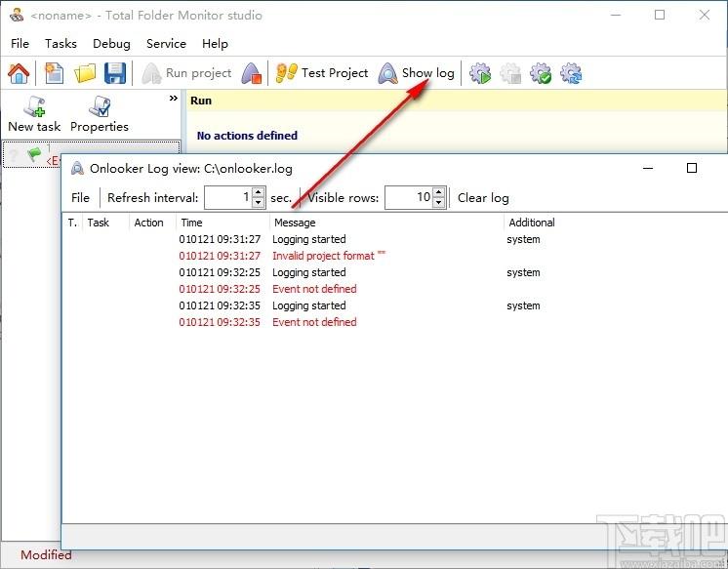This screenshot has height=569, width=728.
Task: Sort by Task column header
Action: pyautogui.click(x=105, y=223)
